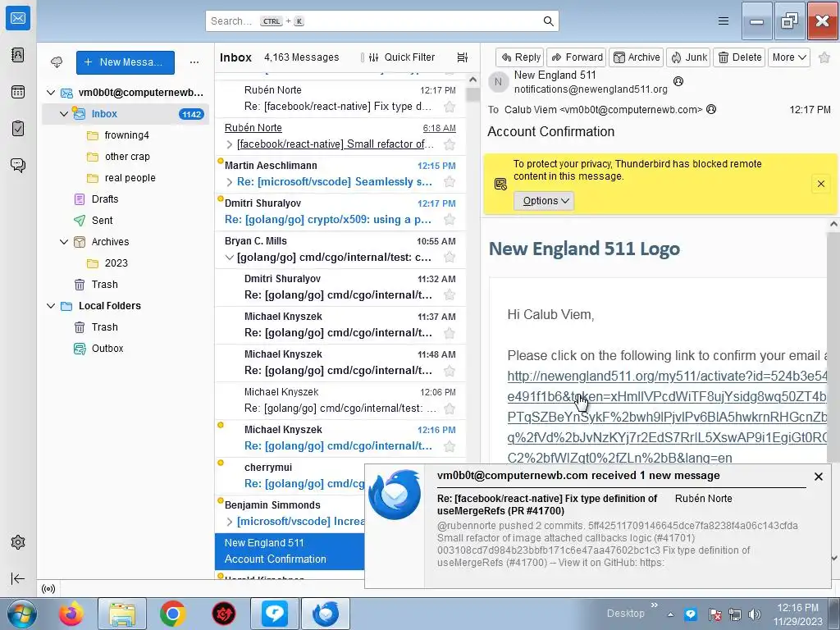This screenshot has width=840, height=630.
Task: Toggle the Quick Filter bar
Action: click(402, 57)
